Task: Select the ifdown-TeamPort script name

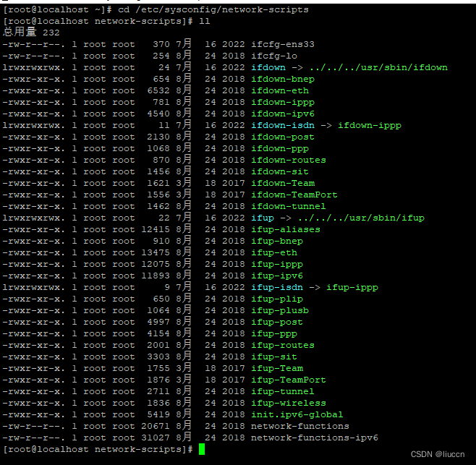Action: pyautogui.click(x=294, y=195)
